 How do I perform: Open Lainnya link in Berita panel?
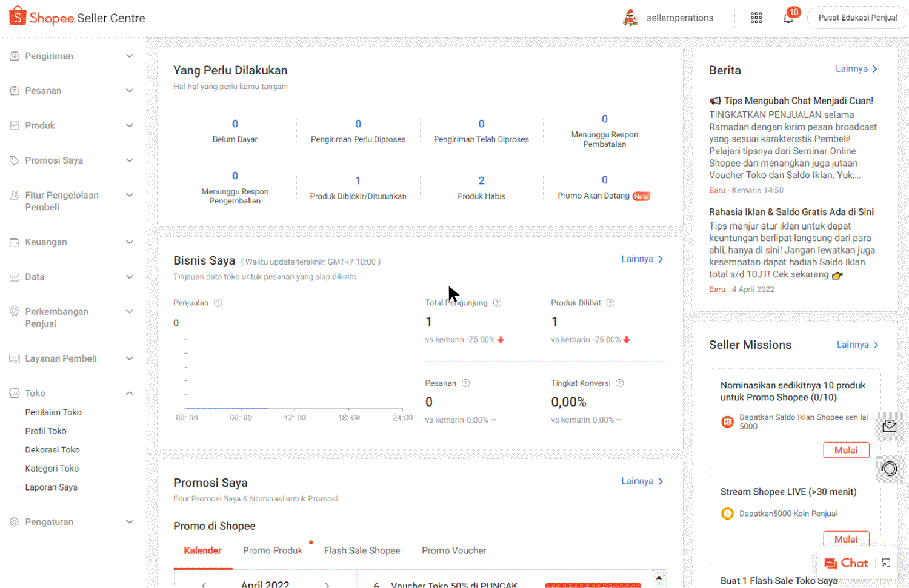(x=856, y=69)
